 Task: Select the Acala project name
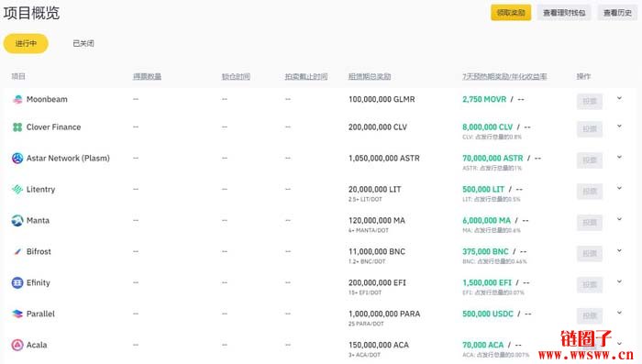coord(37,345)
